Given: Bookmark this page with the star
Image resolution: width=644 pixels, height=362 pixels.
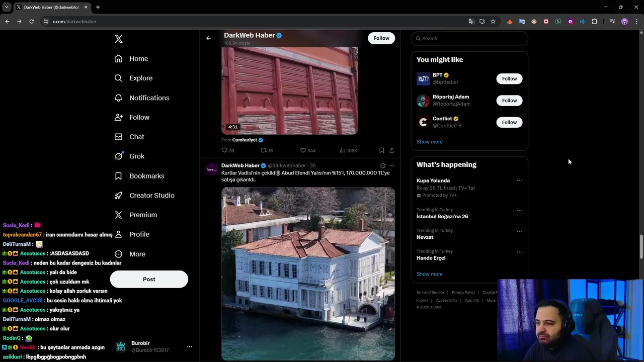Looking at the screenshot, I should point(493,22).
